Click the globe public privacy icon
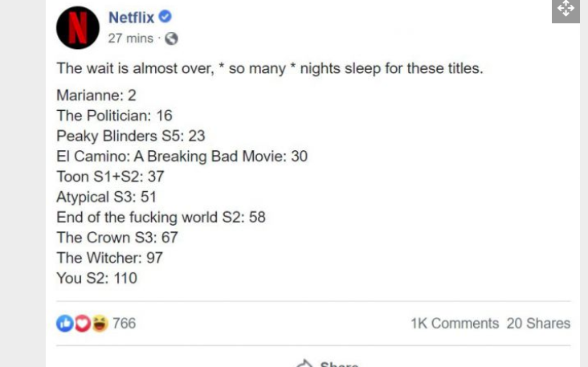This screenshot has height=367, width=588. 171,39
